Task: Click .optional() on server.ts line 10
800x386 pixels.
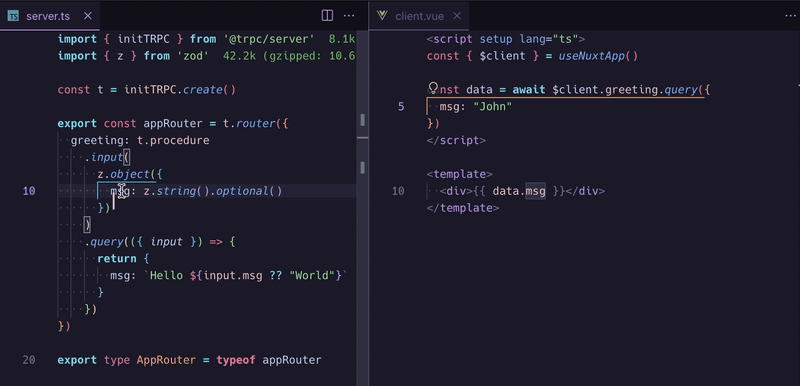Action: tap(246, 191)
